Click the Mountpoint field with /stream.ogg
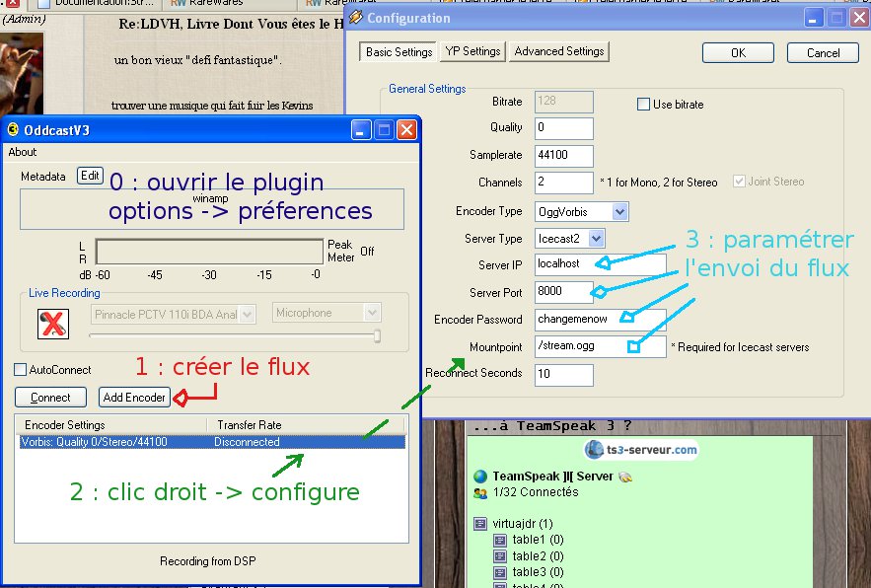Screen dimensions: 871x588 click(x=601, y=346)
